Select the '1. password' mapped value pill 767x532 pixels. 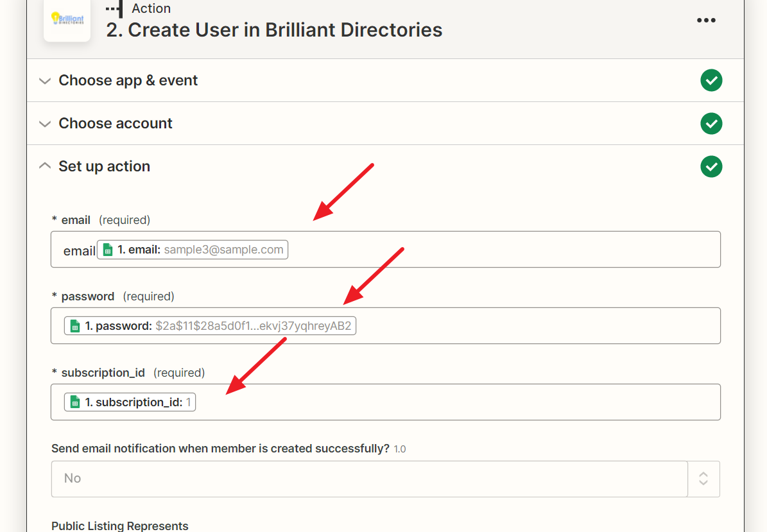tap(210, 325)
